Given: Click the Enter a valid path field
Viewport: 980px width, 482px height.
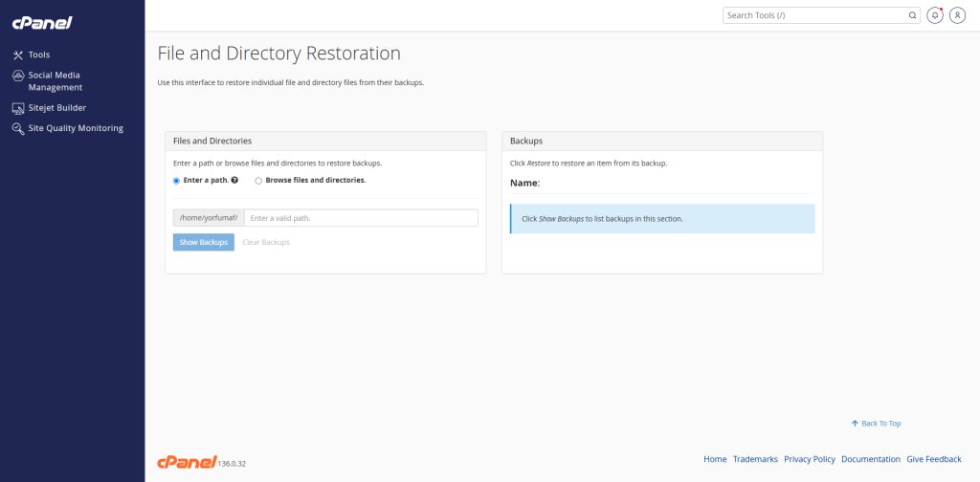Looking at the screenshot, I should (361, 218).
